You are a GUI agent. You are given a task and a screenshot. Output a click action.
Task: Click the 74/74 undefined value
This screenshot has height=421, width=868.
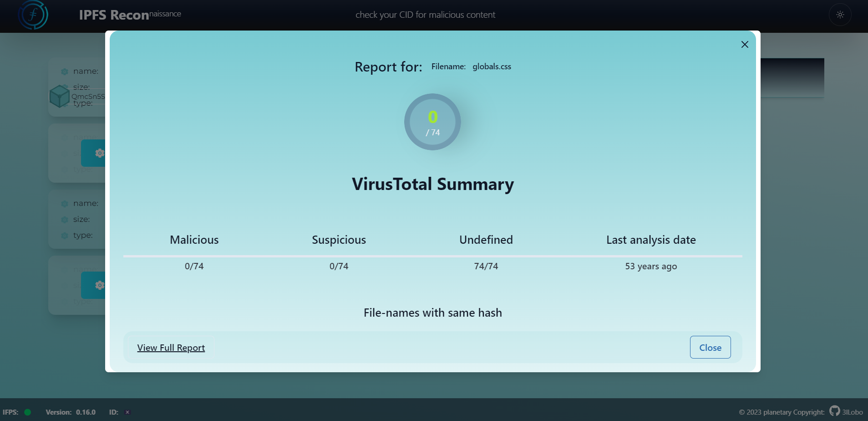point(486,266)
